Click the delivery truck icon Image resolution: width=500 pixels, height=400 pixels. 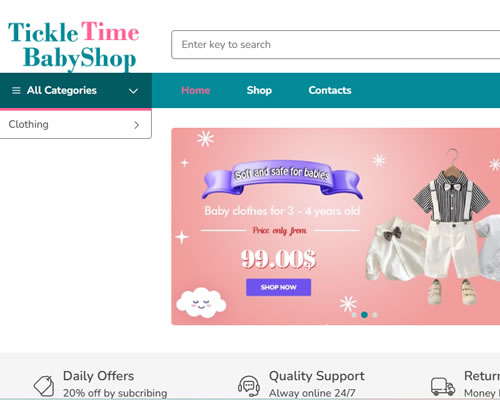click(443, 386)
